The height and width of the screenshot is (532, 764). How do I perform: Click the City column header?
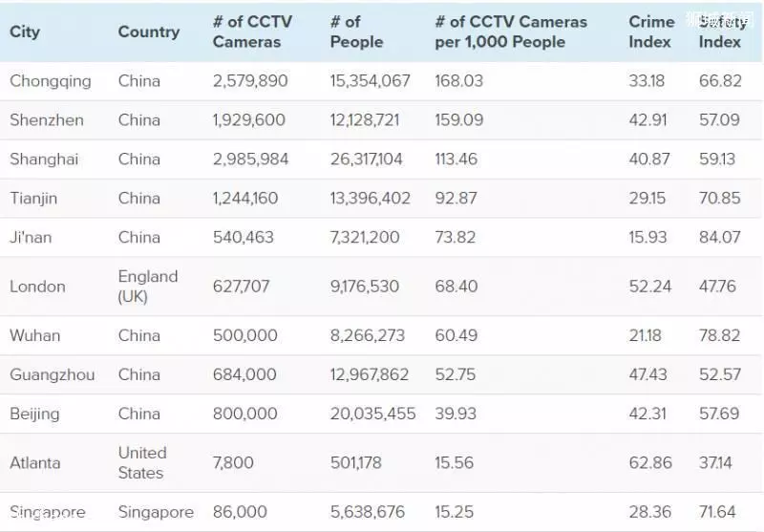click(x=25, y=32)
